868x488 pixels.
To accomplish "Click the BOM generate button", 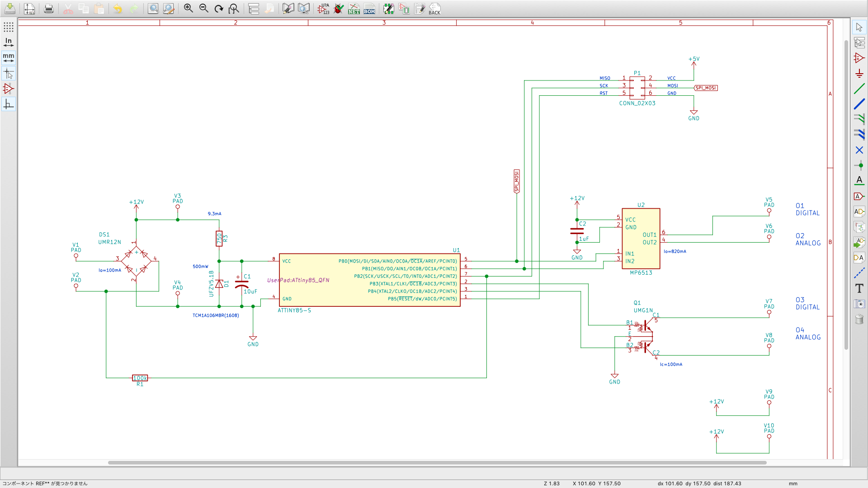I will click(x=369, y=9).
